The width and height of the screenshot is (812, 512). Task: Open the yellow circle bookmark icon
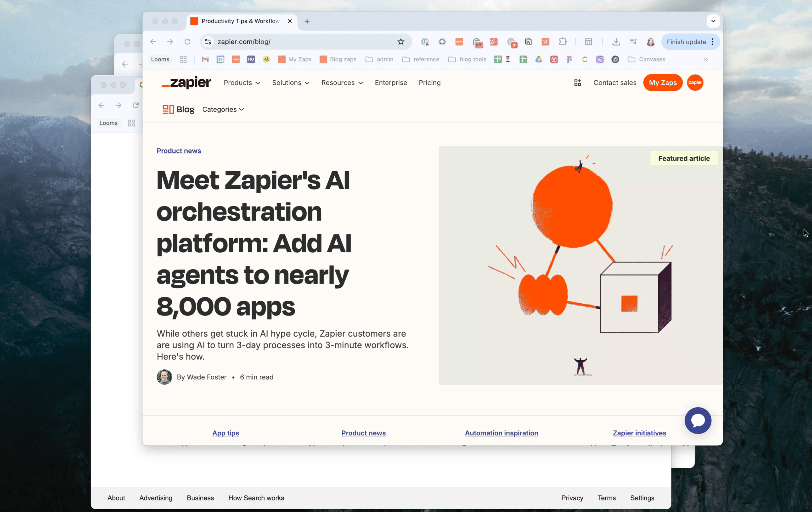(266, 59)
